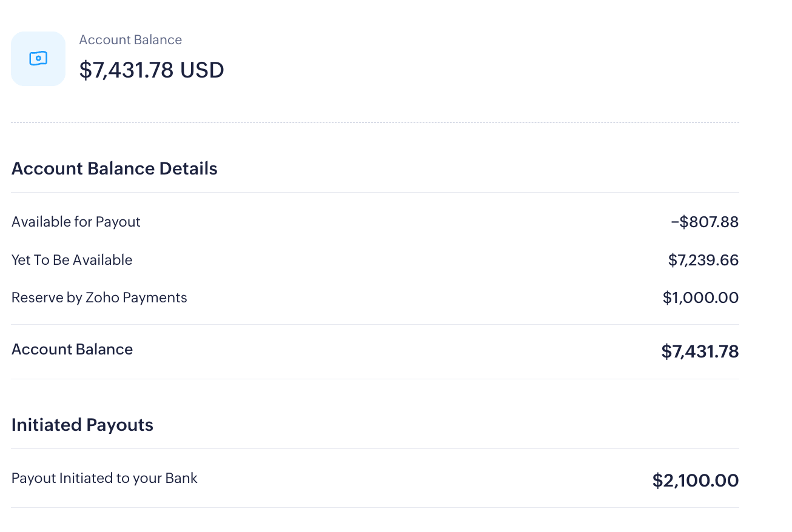Click the Payout Initiated to your Bank label
The image size is (792, 532).
[104, 478]
